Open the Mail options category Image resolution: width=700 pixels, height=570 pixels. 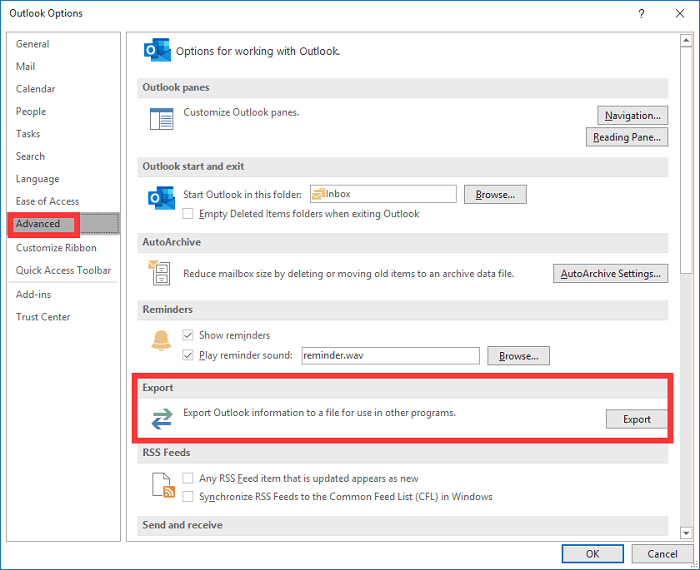click(x=26, y=67)
